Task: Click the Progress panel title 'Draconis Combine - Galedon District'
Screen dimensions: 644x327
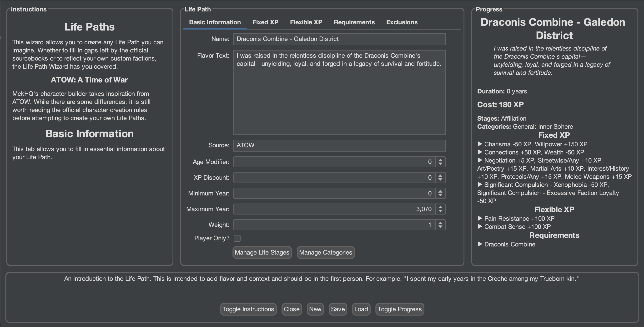Action: [553, 29]
